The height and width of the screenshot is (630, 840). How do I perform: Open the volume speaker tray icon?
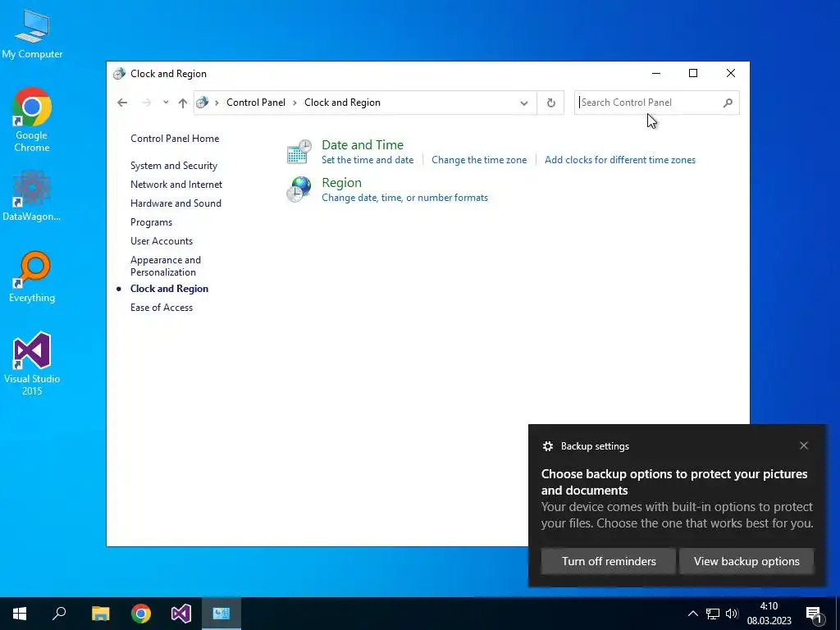pos(732,614)
